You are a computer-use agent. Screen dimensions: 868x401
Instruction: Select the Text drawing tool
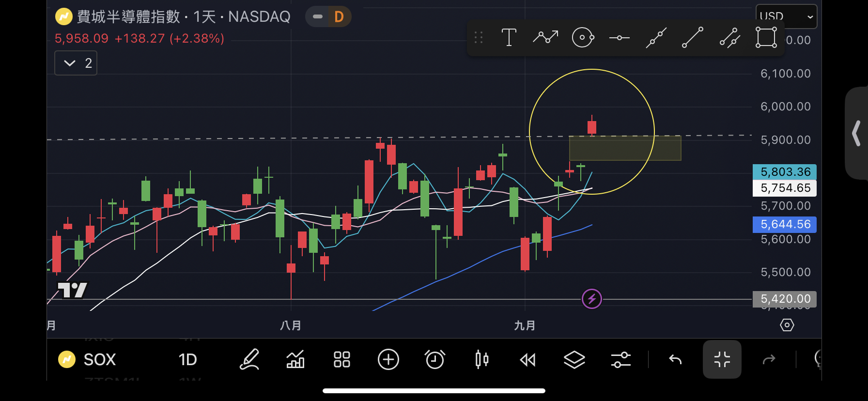(x=509, y=37)
